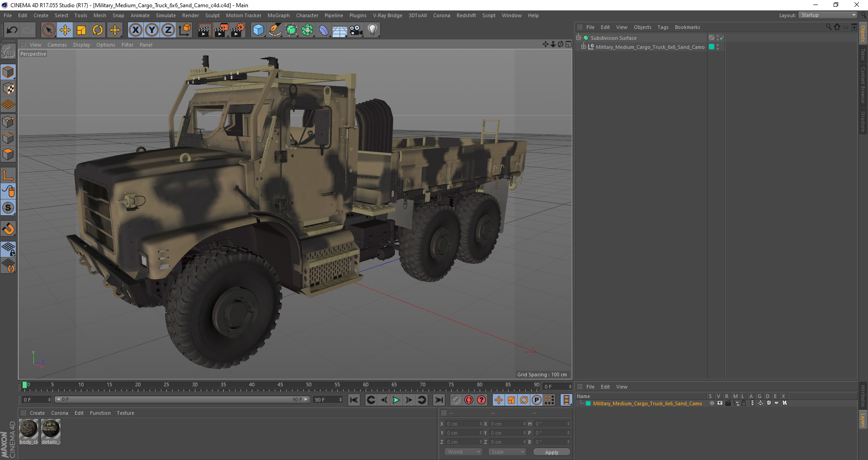Toggle layer Render icon
The image size is (868, 460).
point(728,403)
